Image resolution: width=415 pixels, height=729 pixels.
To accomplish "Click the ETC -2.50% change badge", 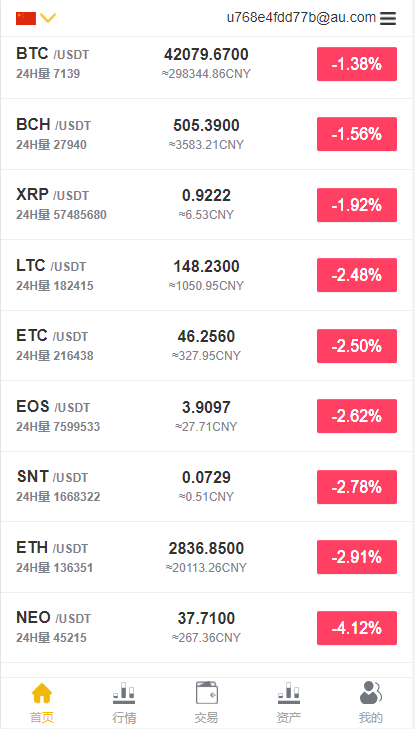I will coord(357,346).
